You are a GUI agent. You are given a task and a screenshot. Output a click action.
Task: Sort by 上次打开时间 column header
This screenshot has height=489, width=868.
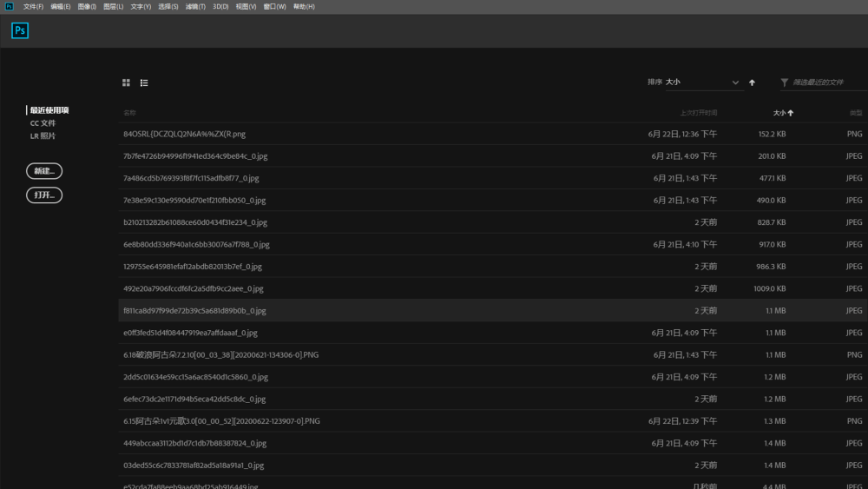point(698,113)
